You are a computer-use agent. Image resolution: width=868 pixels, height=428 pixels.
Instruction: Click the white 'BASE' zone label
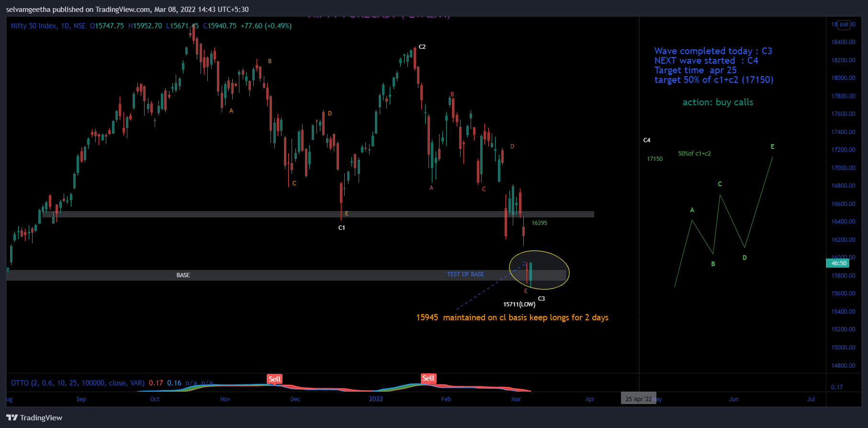click(x=183, y=275)
